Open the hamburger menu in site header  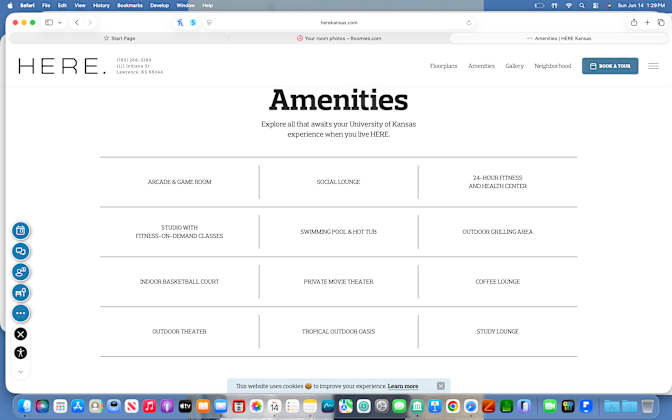(x=653, y=66)
